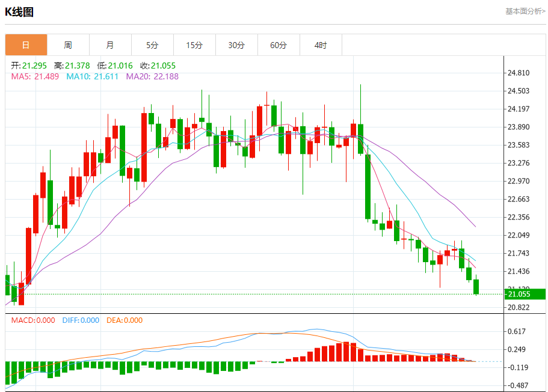Click the high price 高:21.378
548x392 pixels.
(72, 66)
